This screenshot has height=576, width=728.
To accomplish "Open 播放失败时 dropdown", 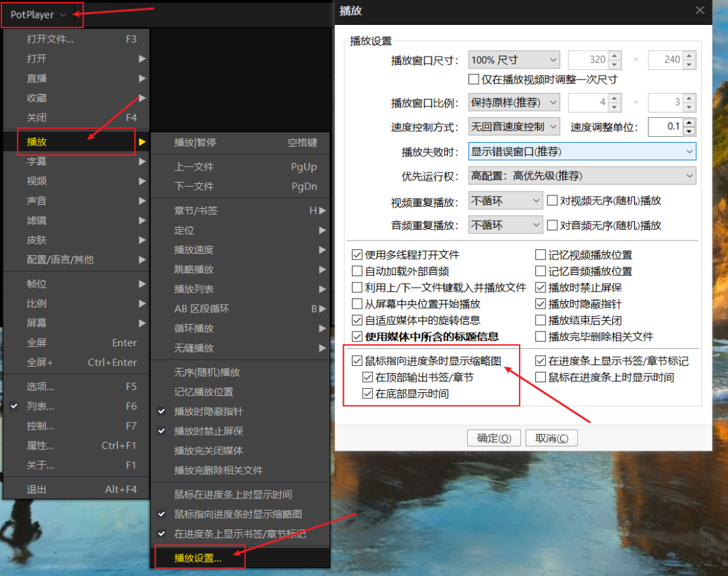I will pyautogui.click(x=582, y=152).
